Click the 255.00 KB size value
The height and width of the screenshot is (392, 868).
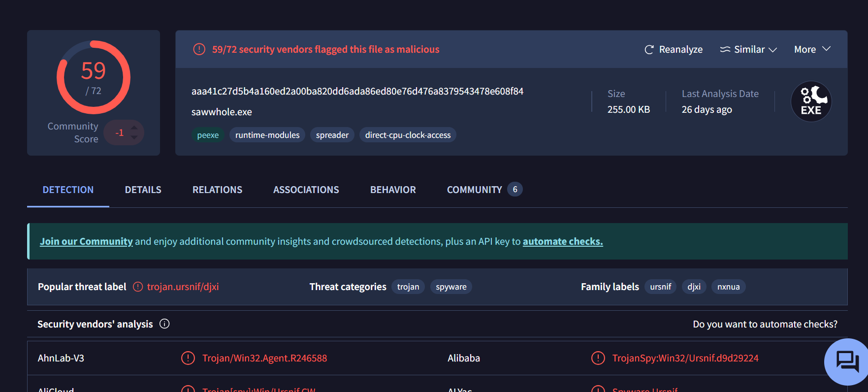(629, 109)
